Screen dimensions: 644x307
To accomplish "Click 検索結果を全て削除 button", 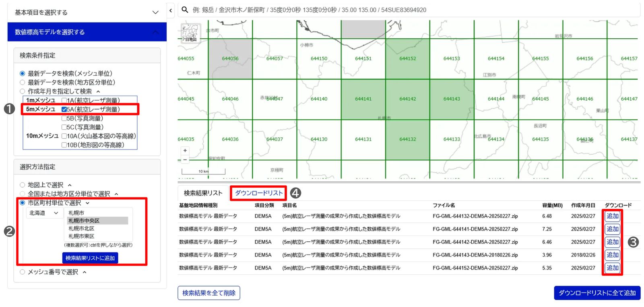I will [x=209, y=293].
